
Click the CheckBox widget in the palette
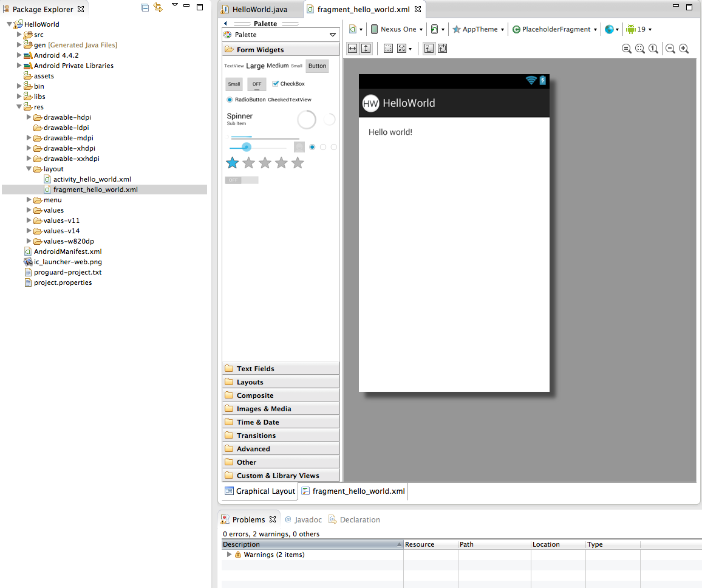click(x=288, y=84)
